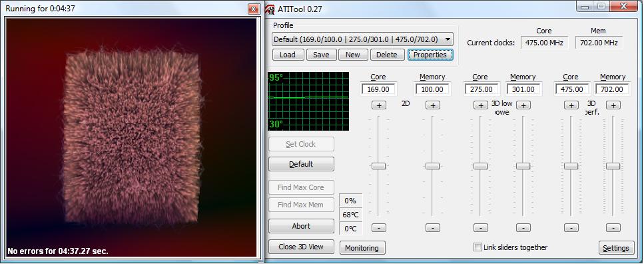Open the Settings dialog
Image resolution: width=644 pixels, height=264 pixels.
(x=616, y=248)
